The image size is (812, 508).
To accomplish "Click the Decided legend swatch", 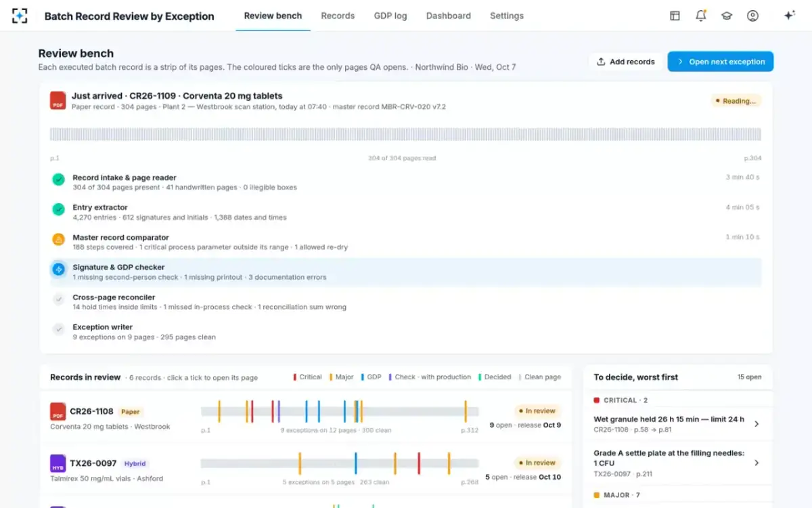I will [x=479, y=377].
